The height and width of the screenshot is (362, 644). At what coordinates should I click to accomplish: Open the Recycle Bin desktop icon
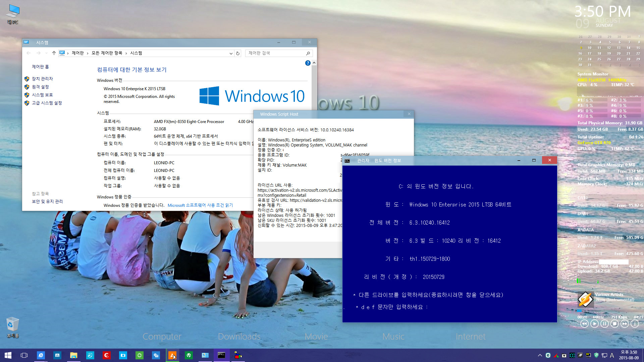pos(13,327)
